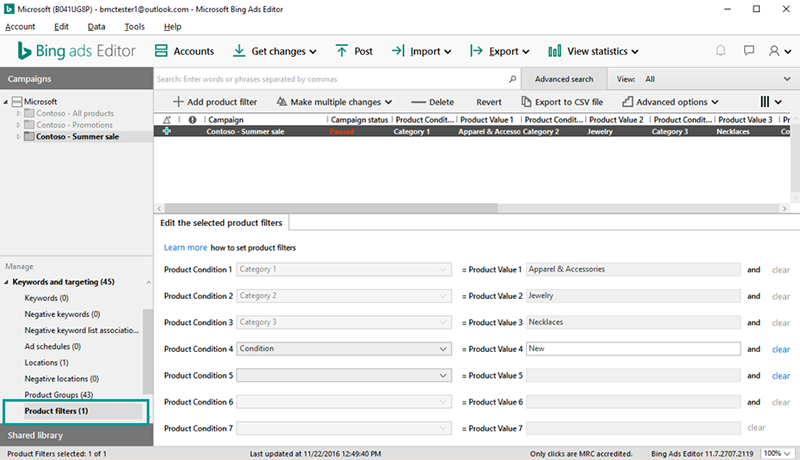Image resolution: width=800 pixels, height=460 pixels.
Task: Switch to Edit the selected product filters tab
Action: click(x=221, y=223)
